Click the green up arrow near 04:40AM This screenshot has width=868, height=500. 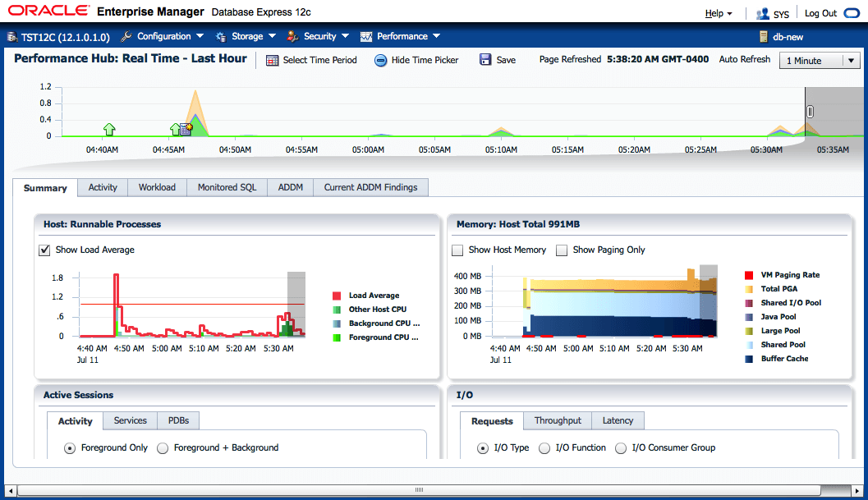tap(109, 130)
